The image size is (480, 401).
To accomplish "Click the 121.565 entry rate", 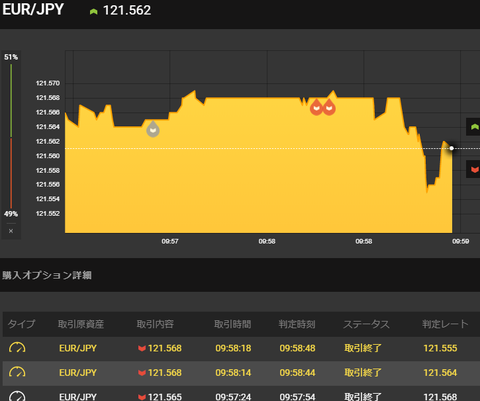I will (x=165, y=397).
